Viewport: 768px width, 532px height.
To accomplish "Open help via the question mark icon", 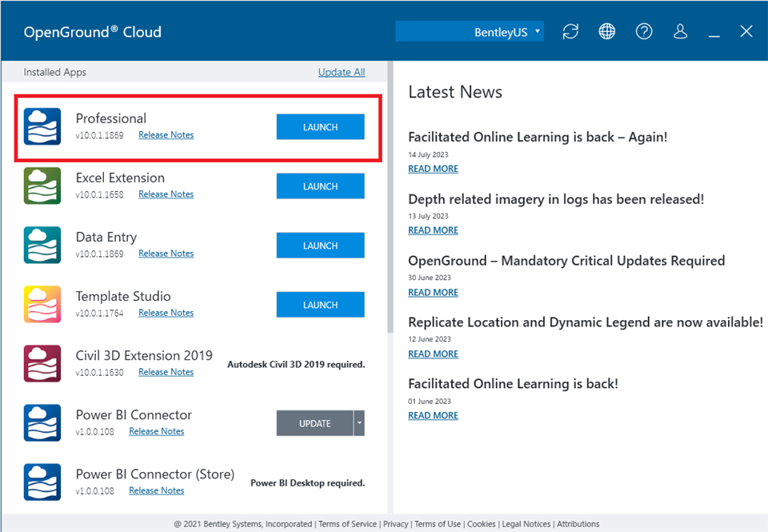I will click(643, 32).
